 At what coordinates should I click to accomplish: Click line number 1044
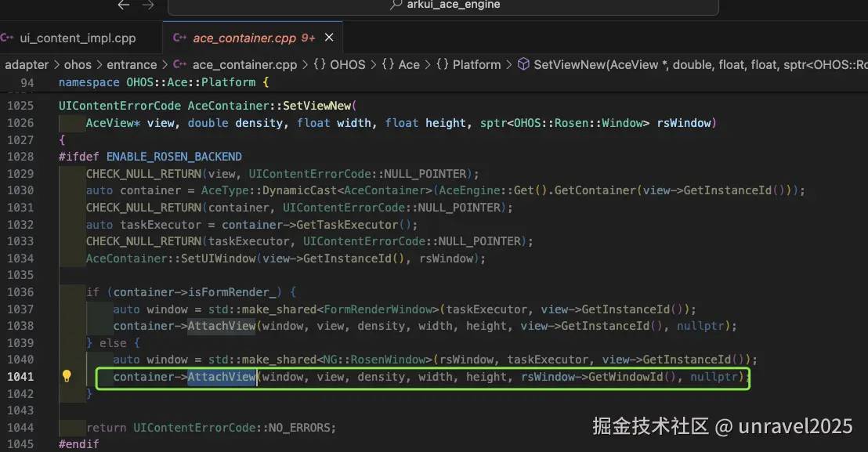[20, 428]
